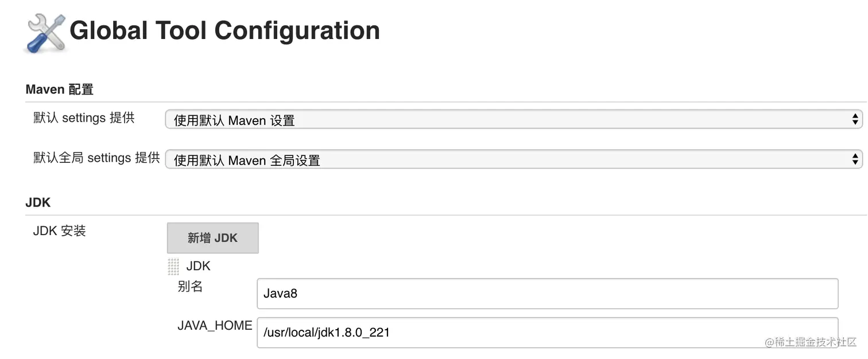The width and height of the screenshot is (868, 359).
Task: Select the Maven 配置 section heading
Action: coord(59,89)
